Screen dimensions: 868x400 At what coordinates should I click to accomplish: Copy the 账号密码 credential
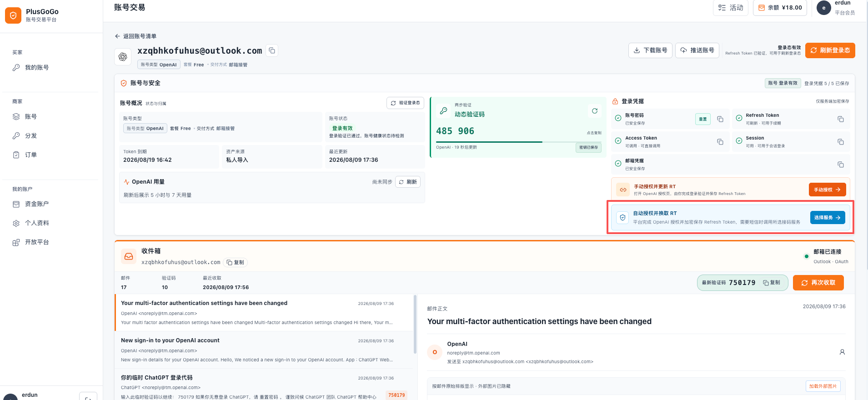[720, 119]
